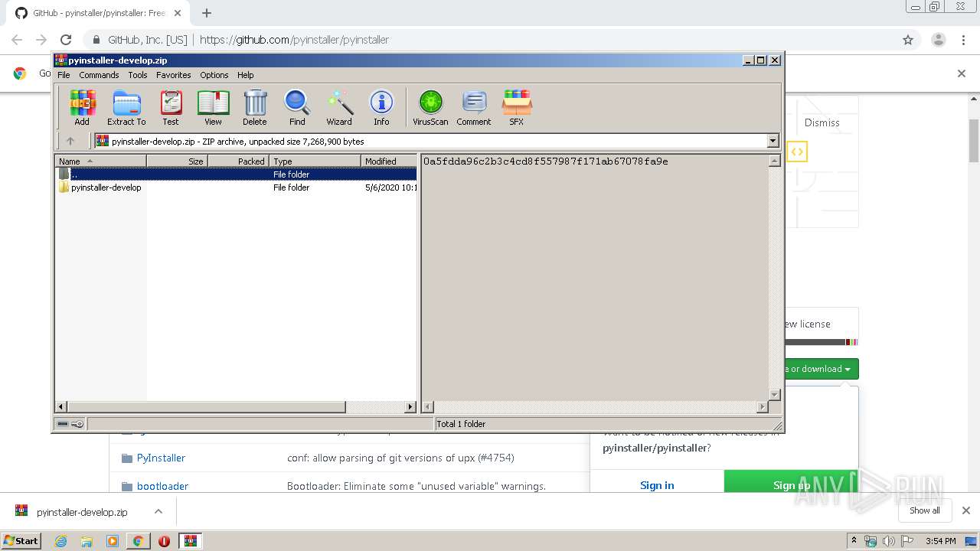Click Chrome's forward navigation arrow
This screenshot has width=980, height=551.
point(41,40)
